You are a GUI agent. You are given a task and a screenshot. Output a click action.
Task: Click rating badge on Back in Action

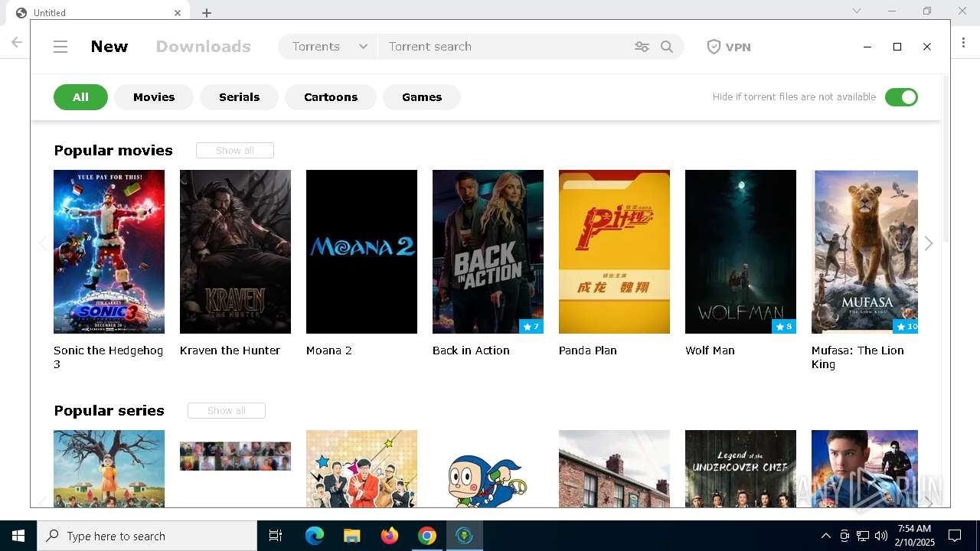click(x=531, y=327)
